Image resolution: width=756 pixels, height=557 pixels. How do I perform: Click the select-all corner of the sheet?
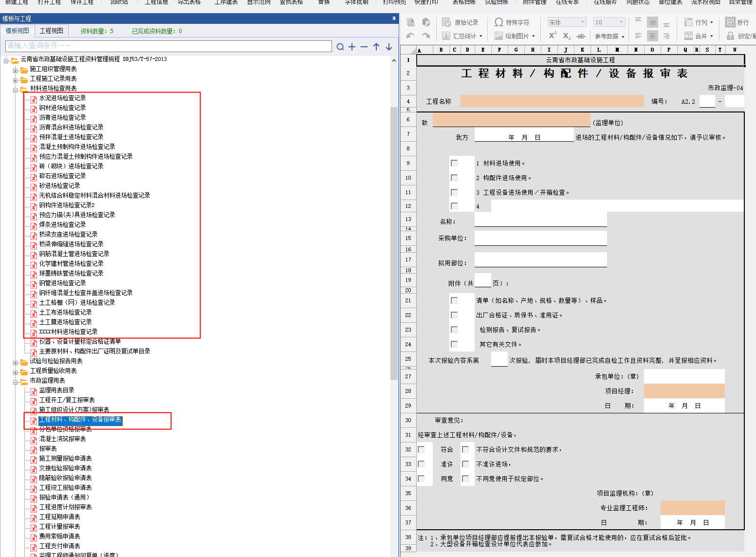click(x=408, y=50)
